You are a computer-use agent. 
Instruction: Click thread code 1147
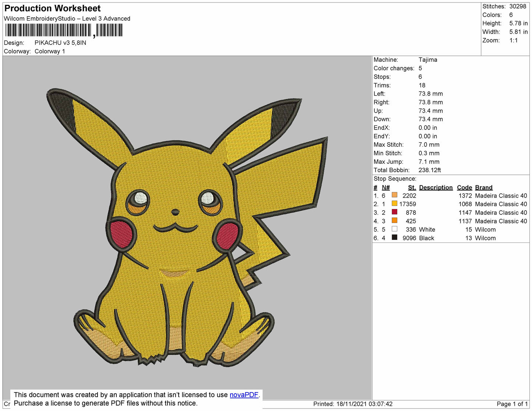click(x=465, y=213)
